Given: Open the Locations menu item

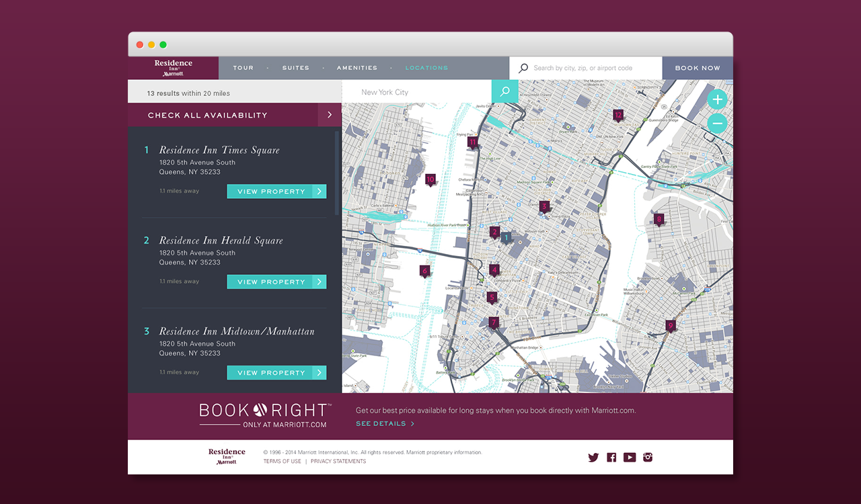Looking at the screenshot, I should point(426,68).
